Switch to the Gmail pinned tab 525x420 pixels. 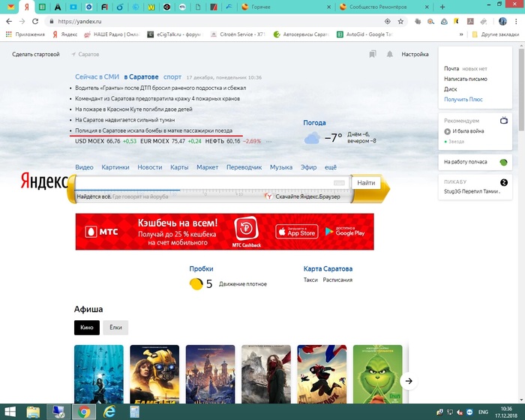[x=10, y=7]
